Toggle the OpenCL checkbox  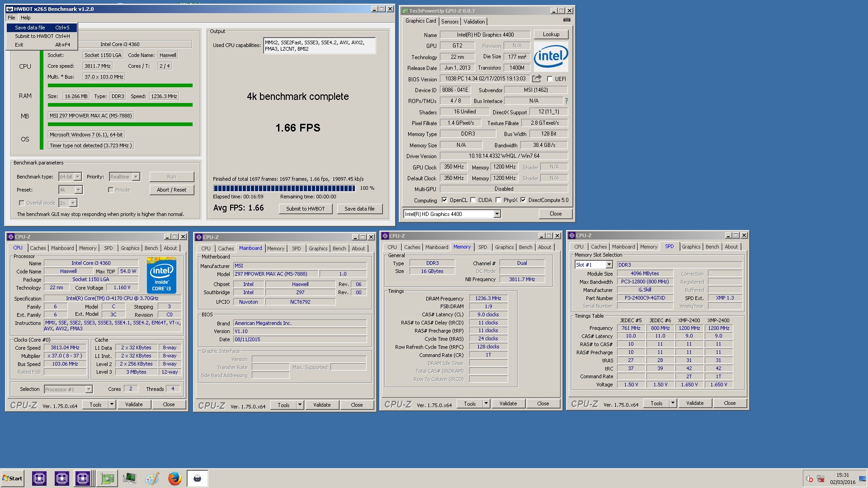tap(444, 200)
